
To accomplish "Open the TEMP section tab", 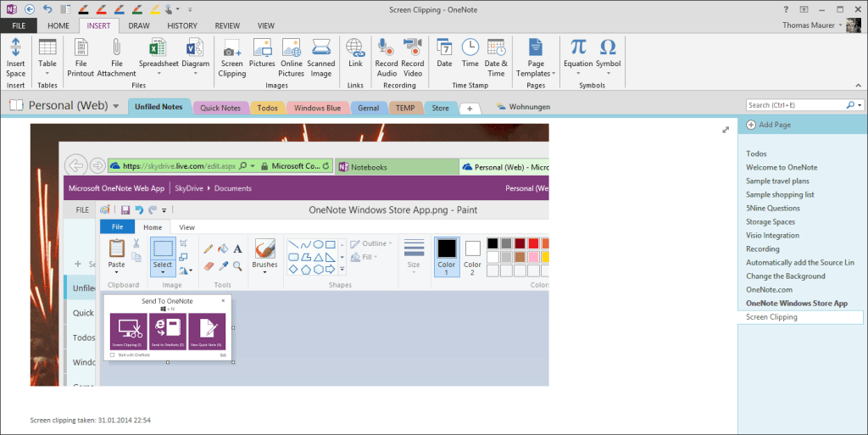I will [405, 108].
